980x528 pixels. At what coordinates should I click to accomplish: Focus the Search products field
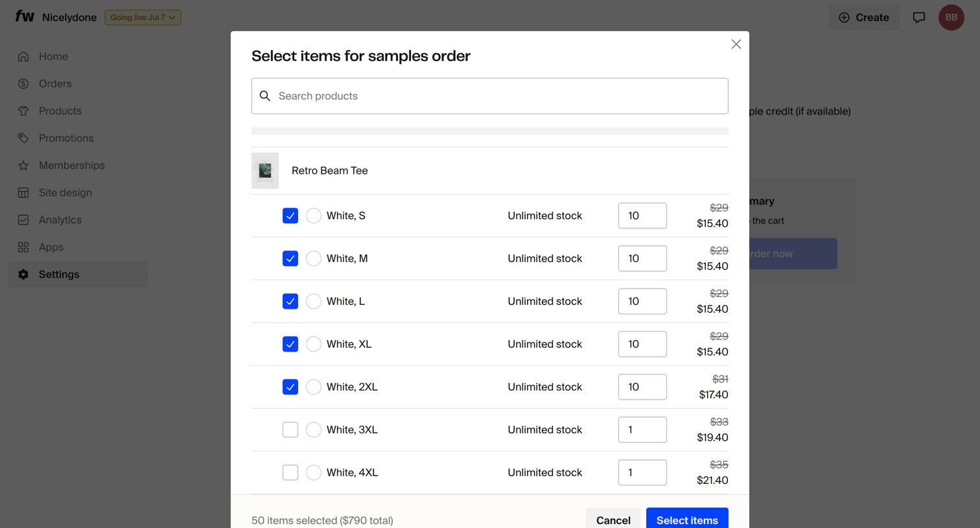coord(490,96)
